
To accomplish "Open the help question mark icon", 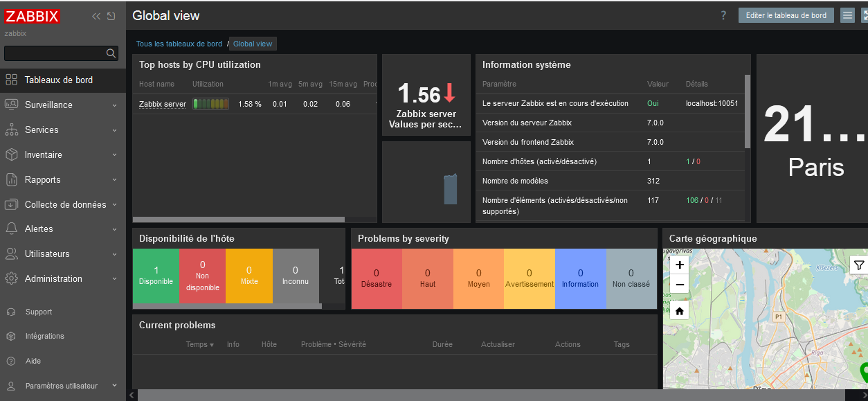I will click(723, 15).
